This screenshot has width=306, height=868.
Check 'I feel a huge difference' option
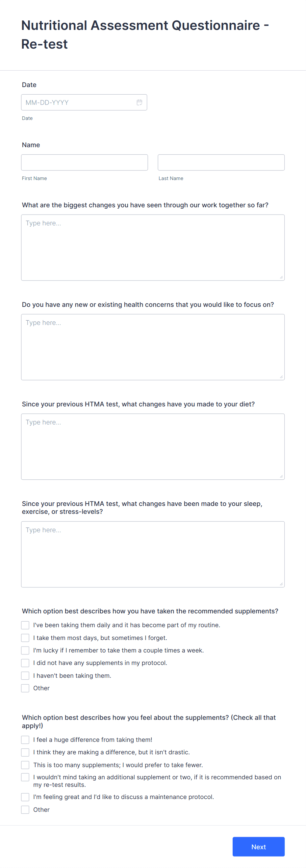click(x=25, y=740)
